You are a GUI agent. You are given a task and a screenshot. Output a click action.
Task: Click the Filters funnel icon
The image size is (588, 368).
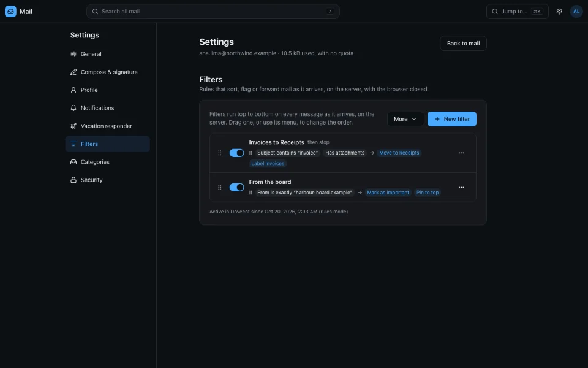(73, 144)
